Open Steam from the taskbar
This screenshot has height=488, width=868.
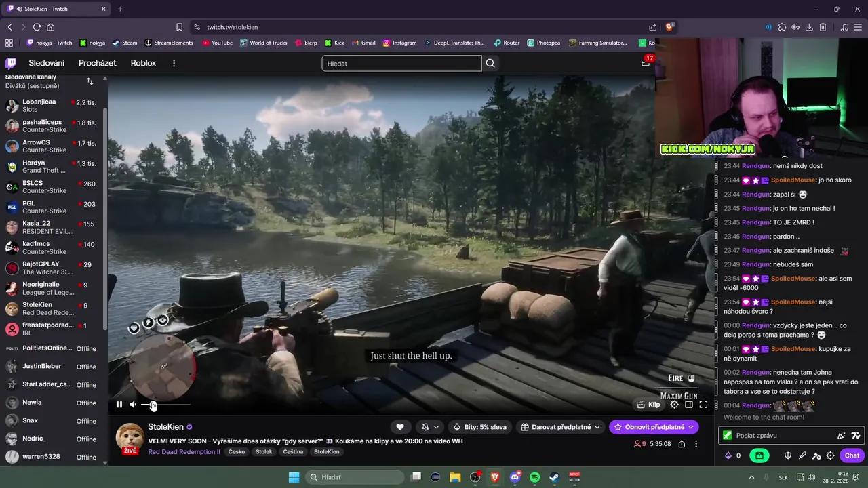554,477
